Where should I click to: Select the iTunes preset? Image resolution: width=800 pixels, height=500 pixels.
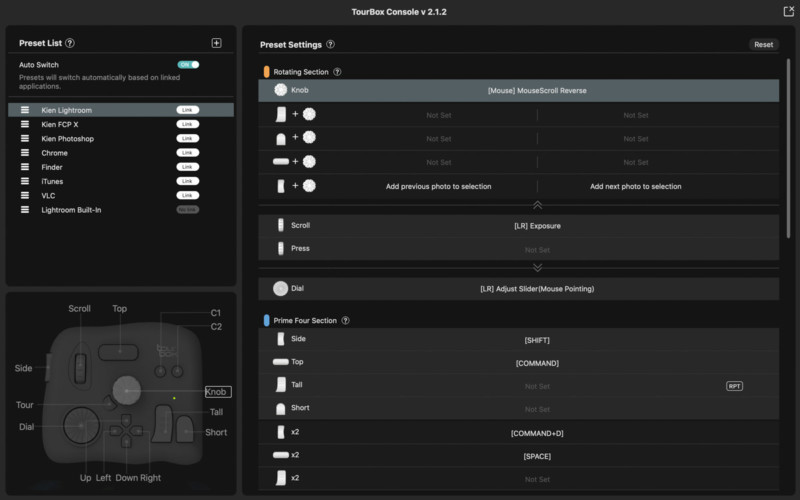point(121,181)
